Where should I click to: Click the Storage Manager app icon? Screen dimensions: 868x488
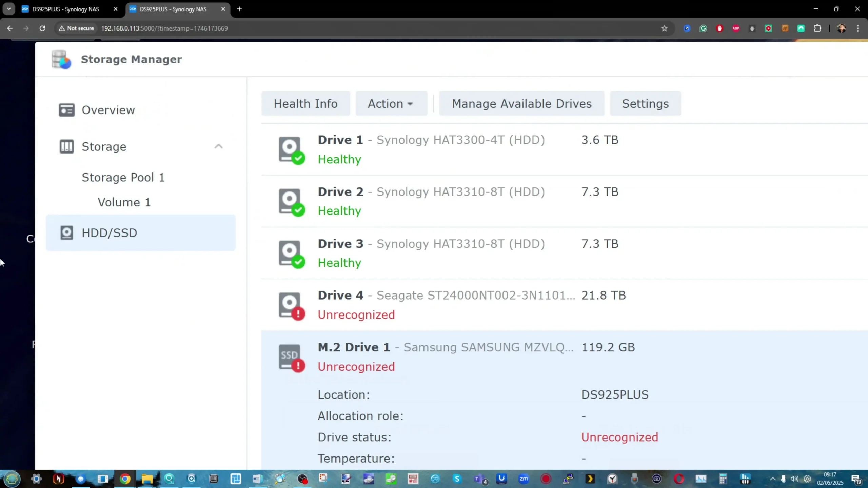click(61, 59)
